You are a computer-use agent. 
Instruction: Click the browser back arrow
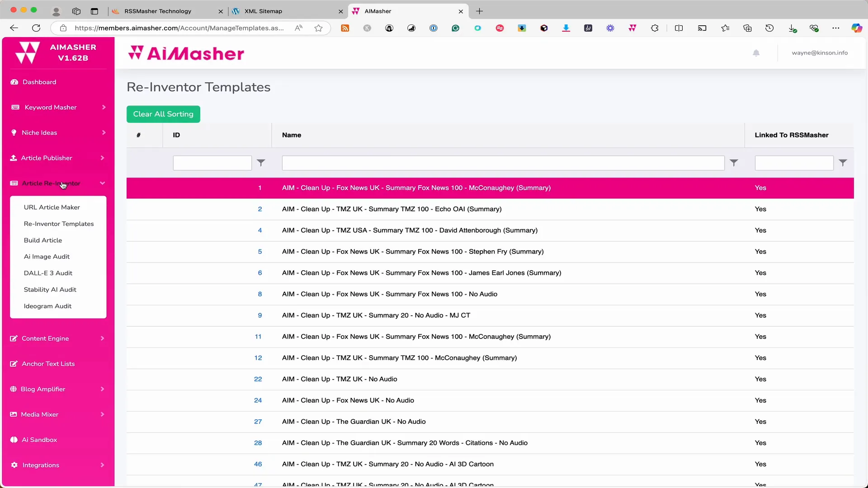[x=14, y=28]
